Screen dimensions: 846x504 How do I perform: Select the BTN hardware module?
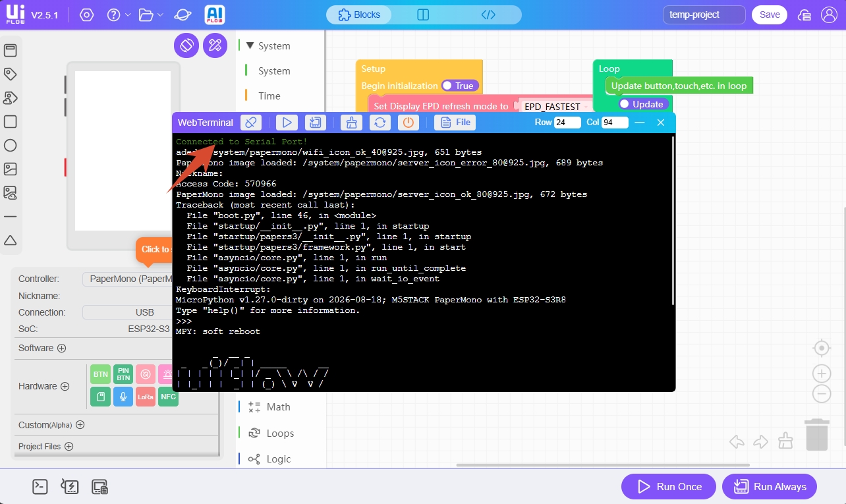101,374
